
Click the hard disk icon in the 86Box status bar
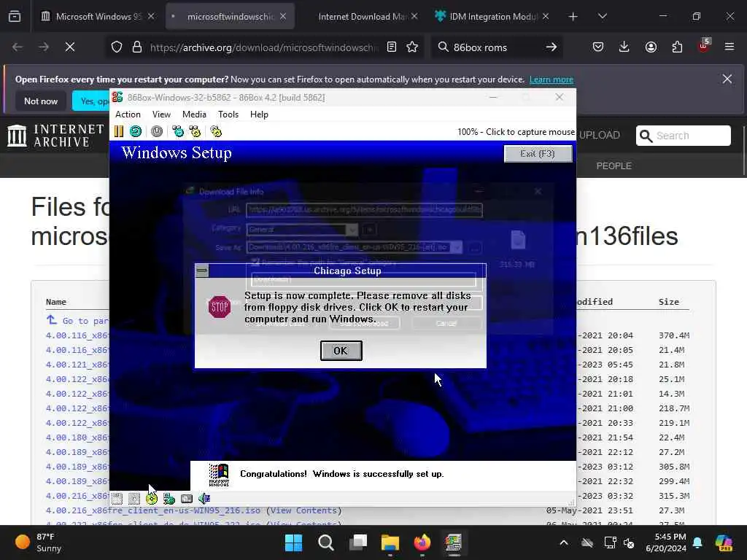pos(187,499)
